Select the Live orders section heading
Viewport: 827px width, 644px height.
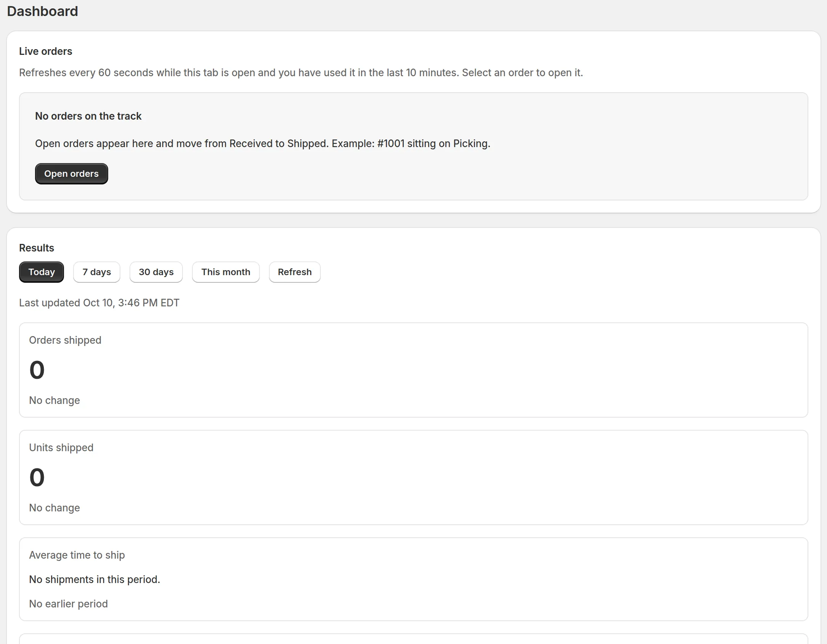pos(46,51)
